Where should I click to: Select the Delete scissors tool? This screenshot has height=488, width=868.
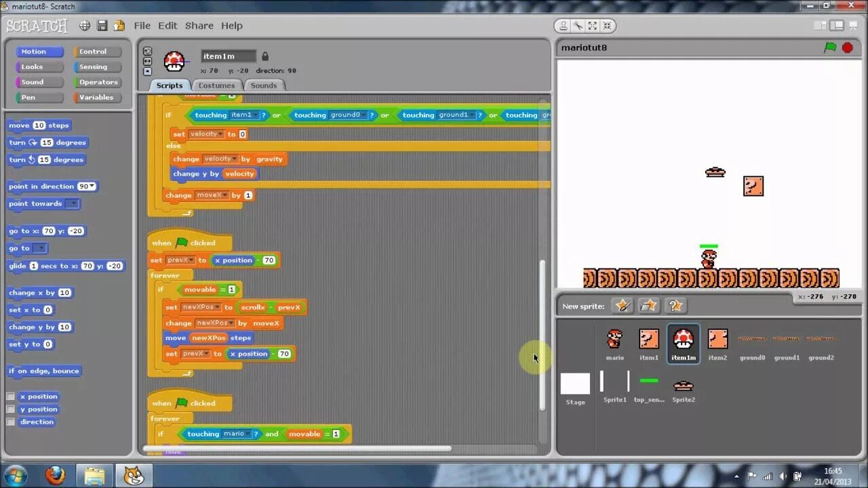pyautogui.click(x=578, y=26)
